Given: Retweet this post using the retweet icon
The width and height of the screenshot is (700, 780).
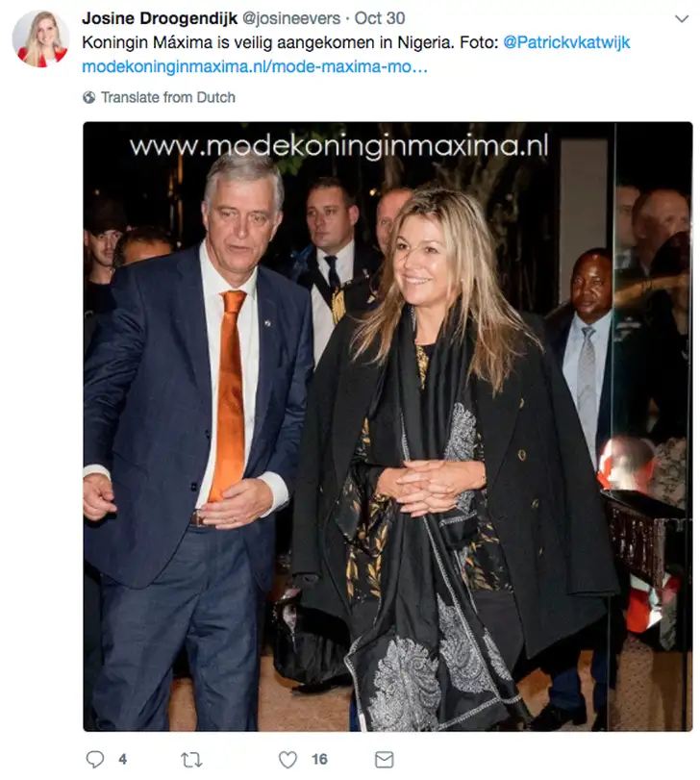Looking at the screenshot, I should point(191,760).
